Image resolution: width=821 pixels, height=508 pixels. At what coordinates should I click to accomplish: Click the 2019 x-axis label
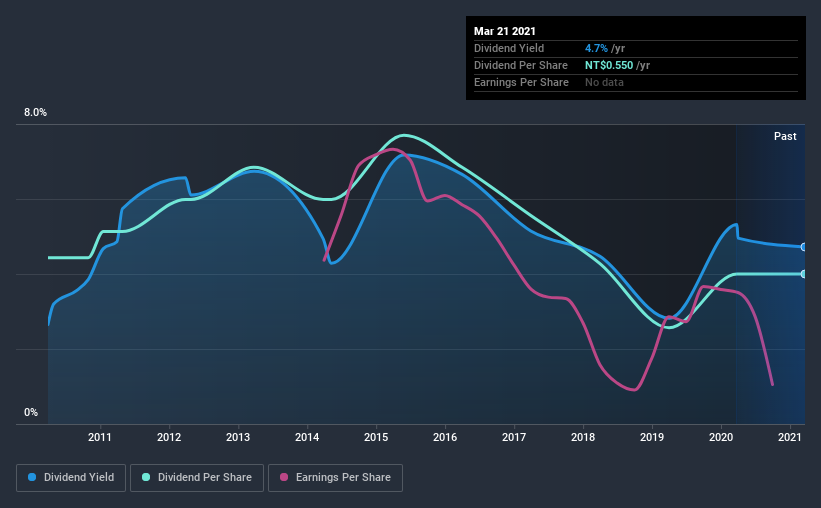[x=652, y=437]
